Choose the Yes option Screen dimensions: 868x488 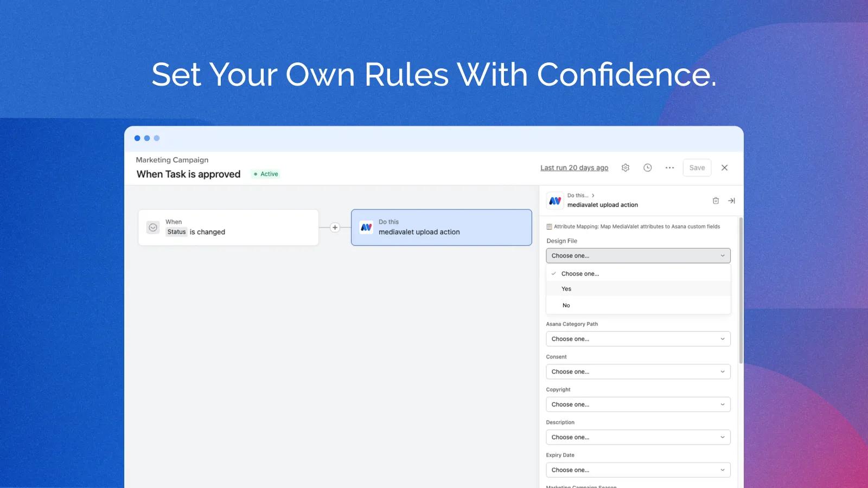[638, 289]
